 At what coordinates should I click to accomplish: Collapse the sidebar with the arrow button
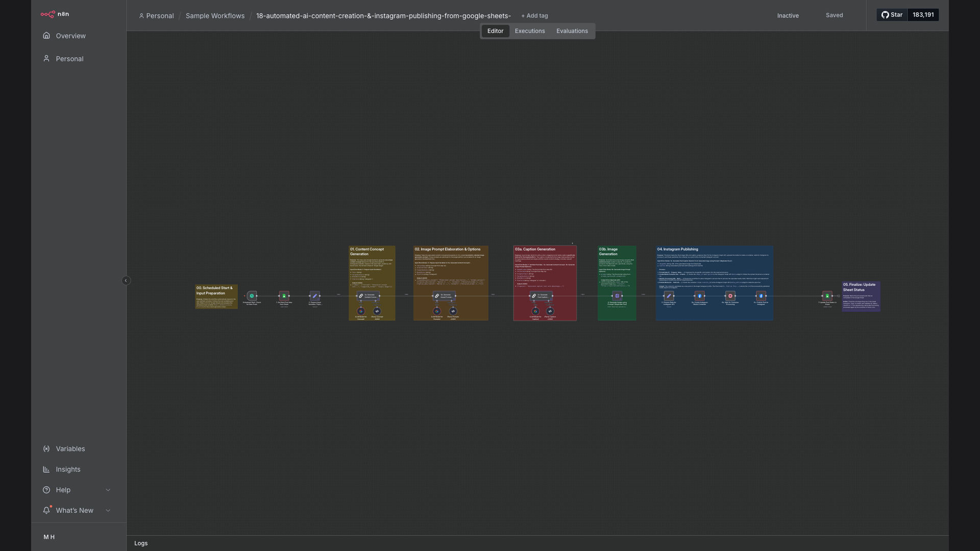point(126,281)
